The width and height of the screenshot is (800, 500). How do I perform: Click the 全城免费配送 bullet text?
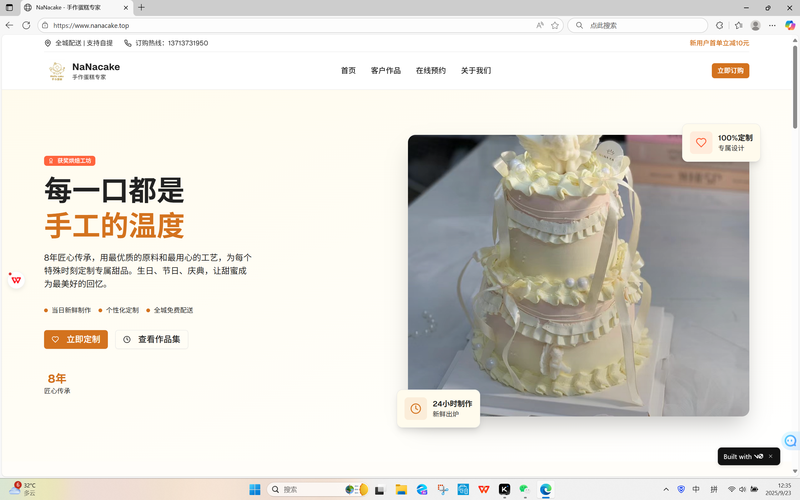[x=173, y=310]
